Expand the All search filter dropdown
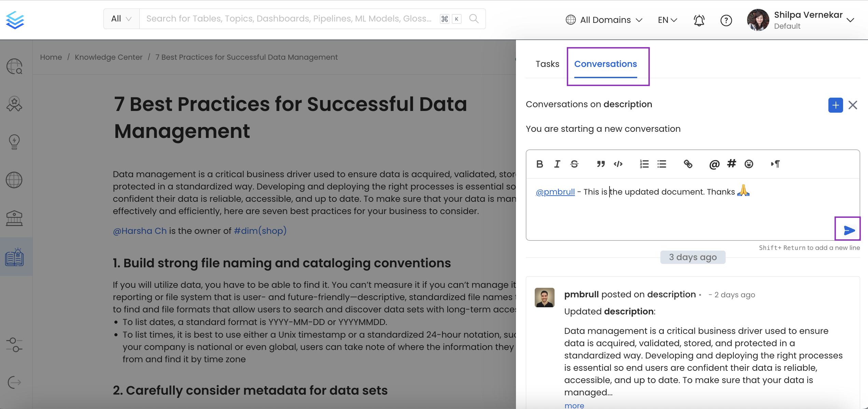The image size is (868, 409). (x=121, y=19)
